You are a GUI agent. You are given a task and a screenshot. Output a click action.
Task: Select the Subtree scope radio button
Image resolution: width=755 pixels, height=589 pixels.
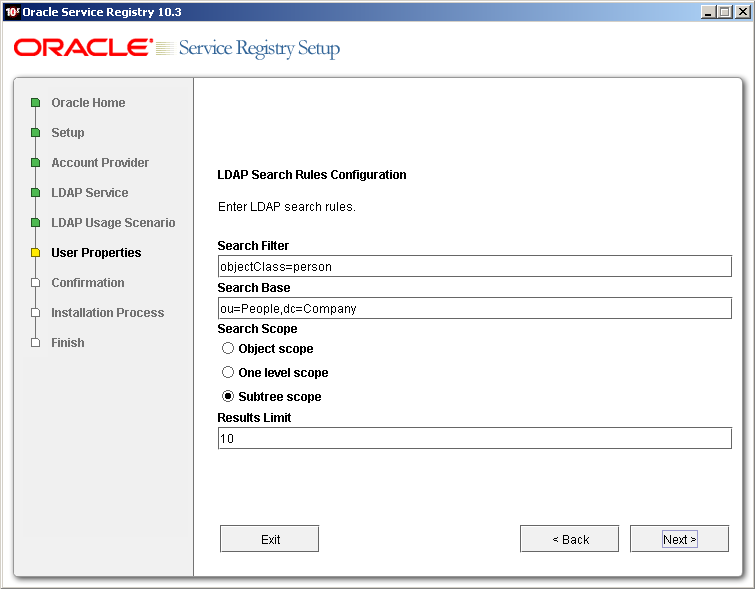coord(228,396)
